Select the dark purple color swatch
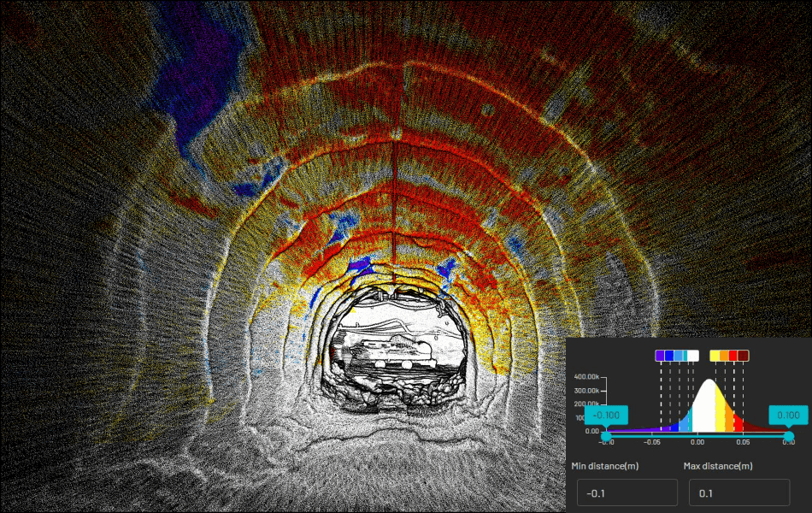This screenshot has height=513, width=812. point(660,355)
